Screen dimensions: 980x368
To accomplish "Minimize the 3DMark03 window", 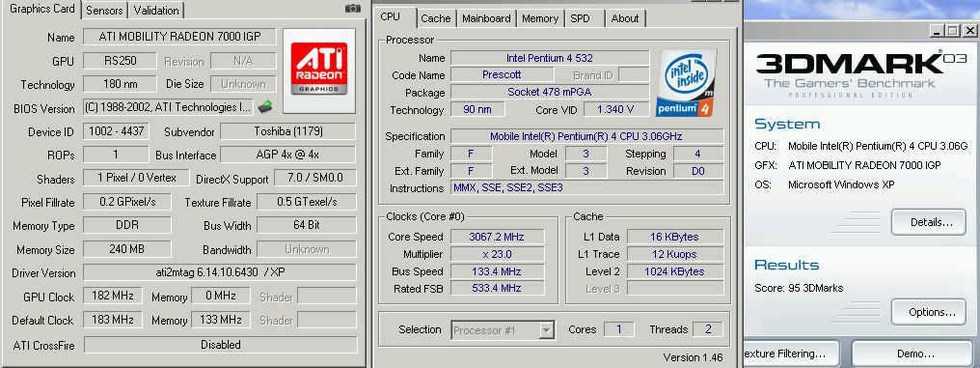I will (x=937, y=30).
